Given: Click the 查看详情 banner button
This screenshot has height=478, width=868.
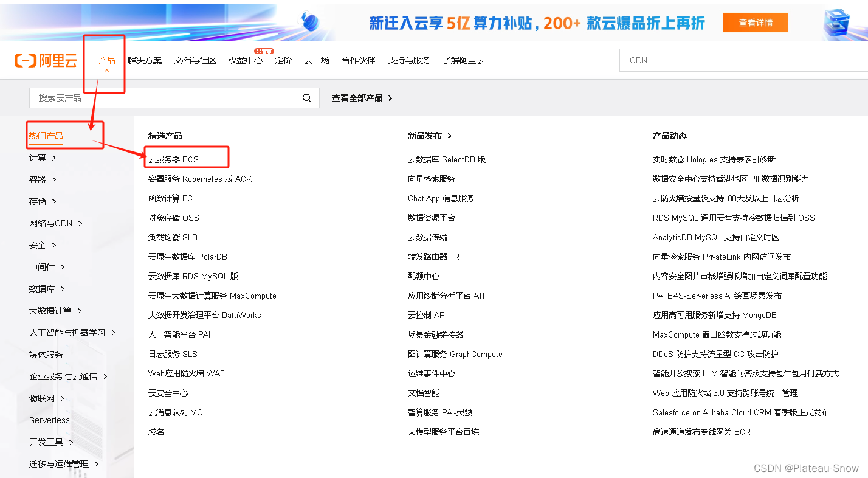Looking at the screenshot, I should coord(756,23).
